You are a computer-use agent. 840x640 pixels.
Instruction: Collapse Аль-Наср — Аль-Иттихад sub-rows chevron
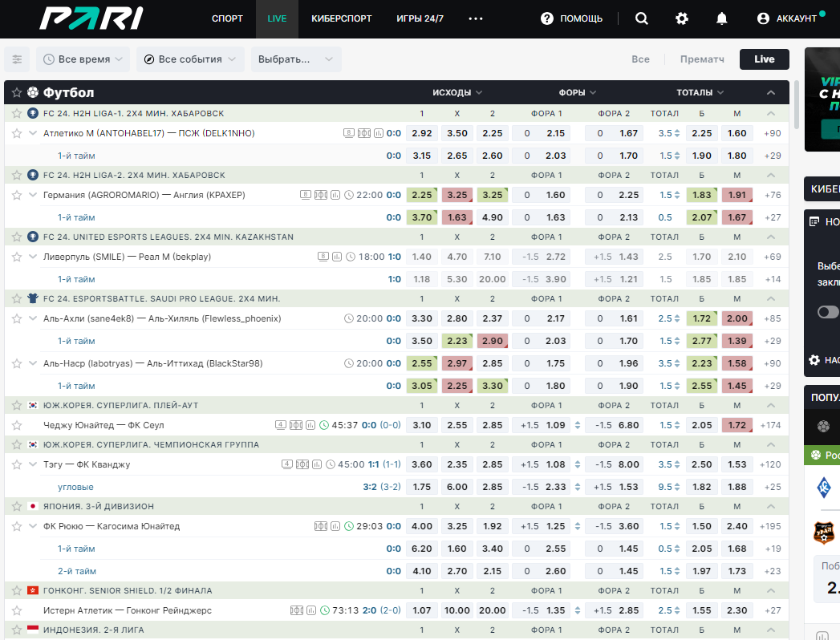click(x=33, y=363)
